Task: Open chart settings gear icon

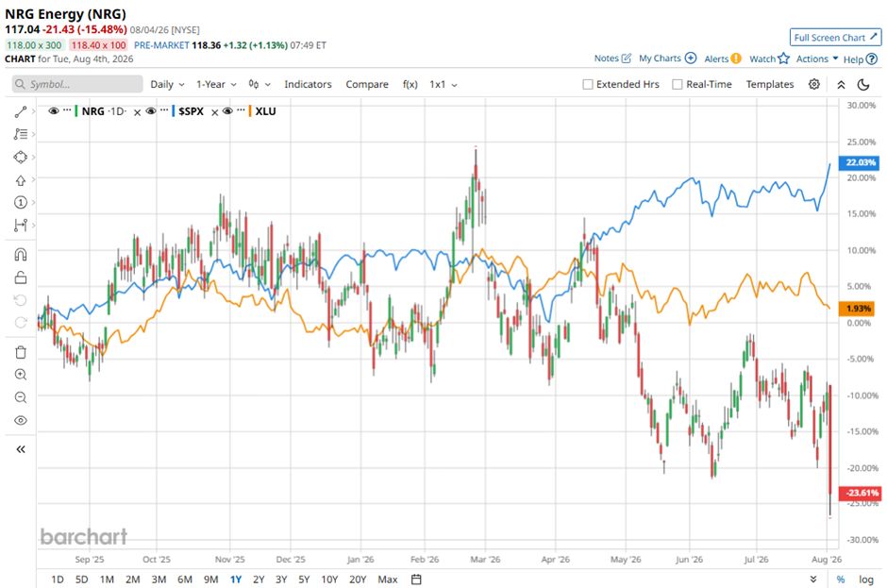Action: pyautogui.click(x=814, y=84)
